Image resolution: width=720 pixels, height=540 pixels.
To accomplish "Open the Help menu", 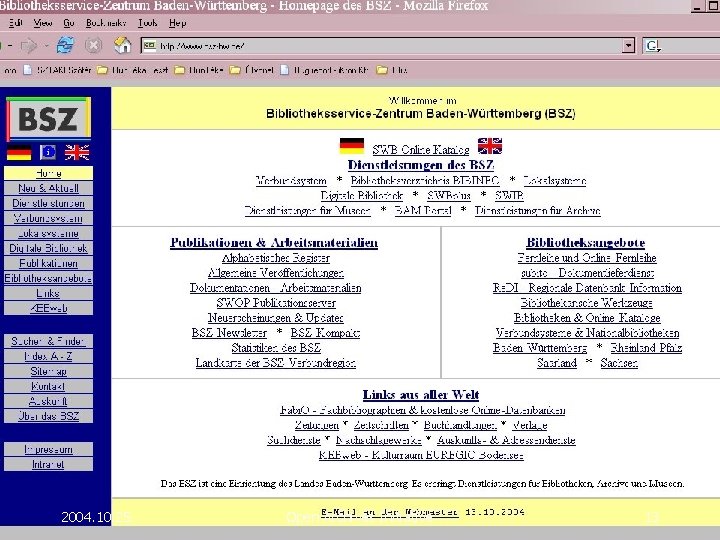I will click(x=177, y=22).
